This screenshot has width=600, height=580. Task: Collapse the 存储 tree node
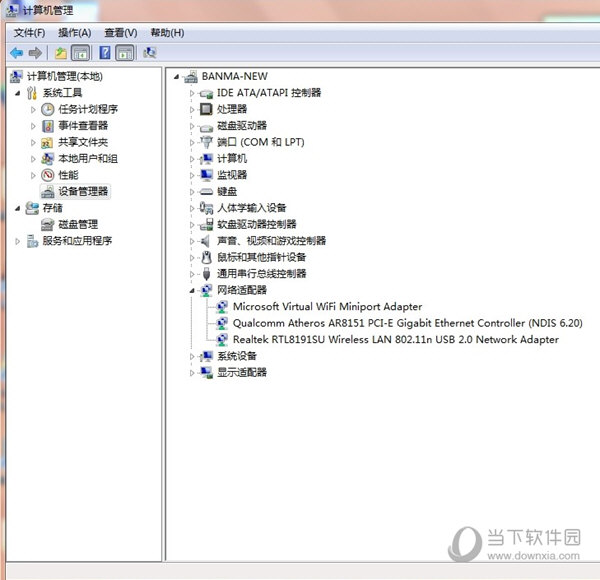(17, 209)
